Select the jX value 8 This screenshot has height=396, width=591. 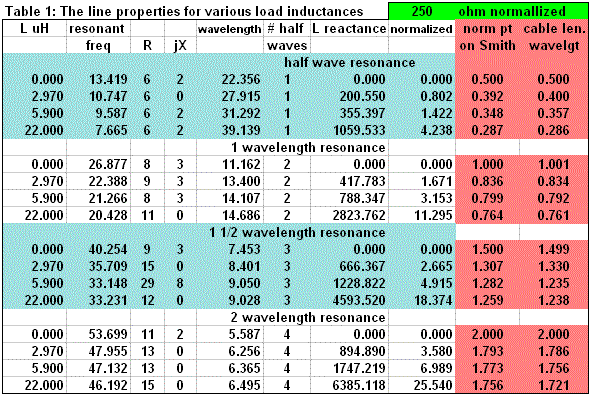click(180, 283)
